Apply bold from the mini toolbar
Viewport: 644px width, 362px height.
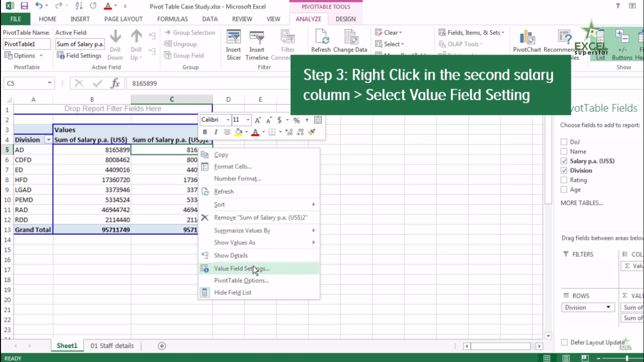[205, 132]
